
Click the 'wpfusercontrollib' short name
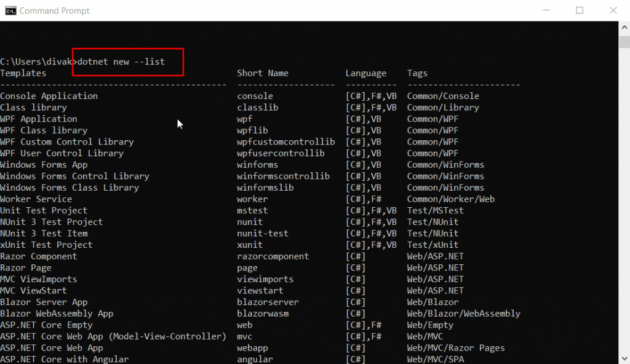[281, 153]
